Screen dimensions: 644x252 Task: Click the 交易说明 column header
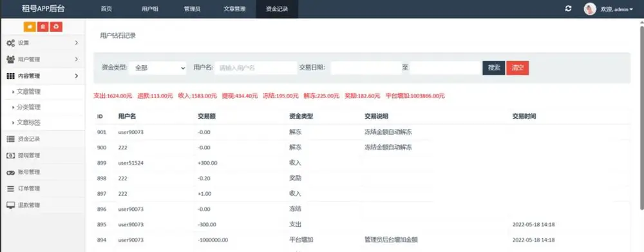coord(376,117)
